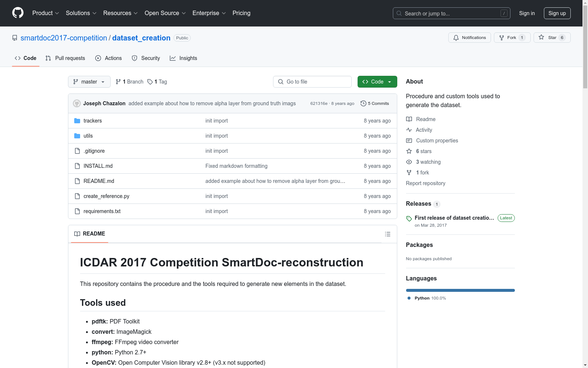Open the requirements.txt file

[x=102, y=211]
